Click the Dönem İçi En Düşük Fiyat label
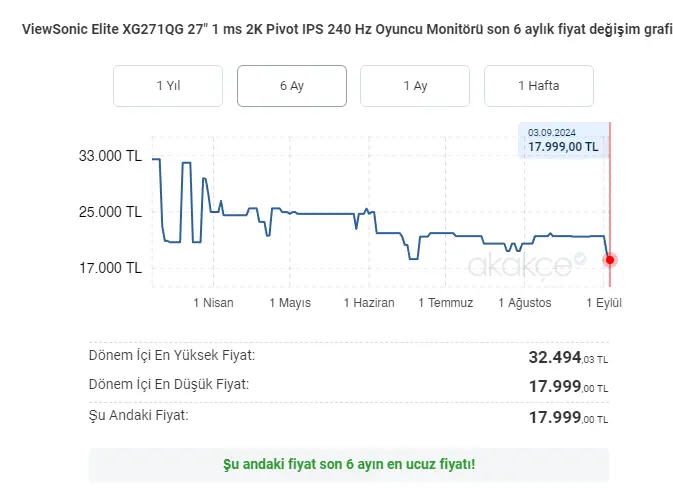Screen dimensions: 673x488 pos(169,384)
